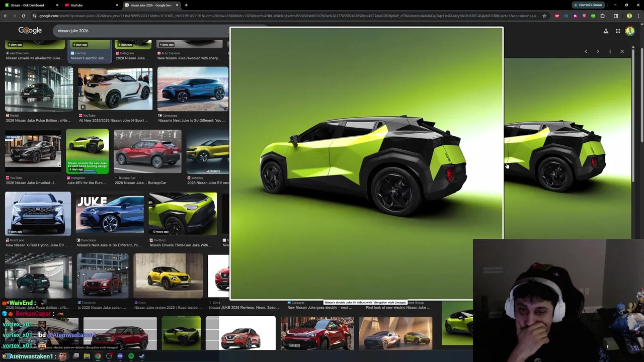
Task: Open the blue sound-waves extension icon
Action: (566, 16)
